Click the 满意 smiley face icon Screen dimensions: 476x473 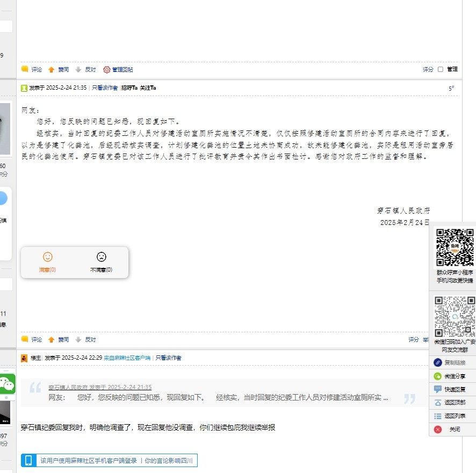click(x=48, y=257)
